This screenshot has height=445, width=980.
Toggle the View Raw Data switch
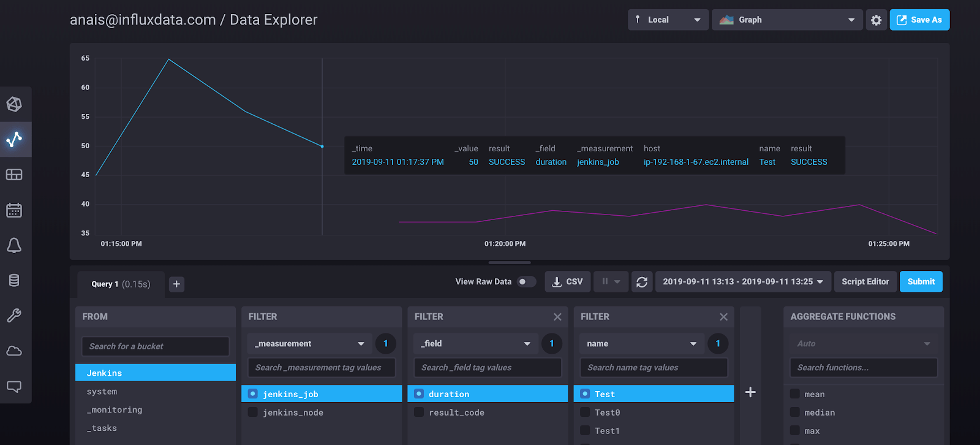[526, 282]
